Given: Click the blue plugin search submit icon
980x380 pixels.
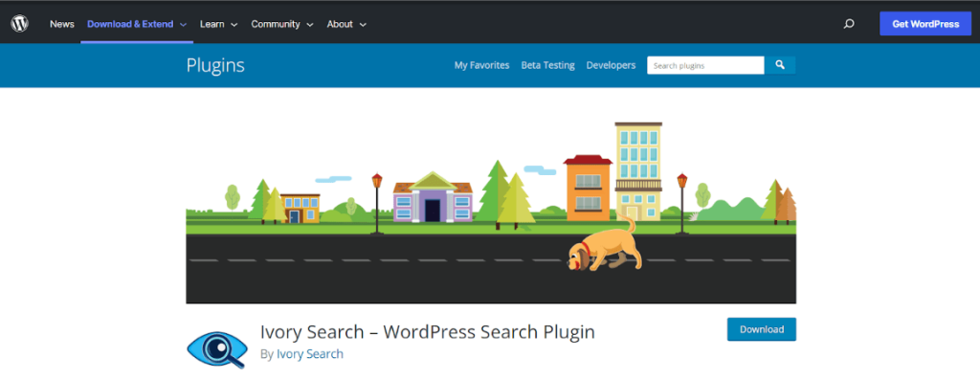Looking at the screenshot, I should click(x=780, y=65).
